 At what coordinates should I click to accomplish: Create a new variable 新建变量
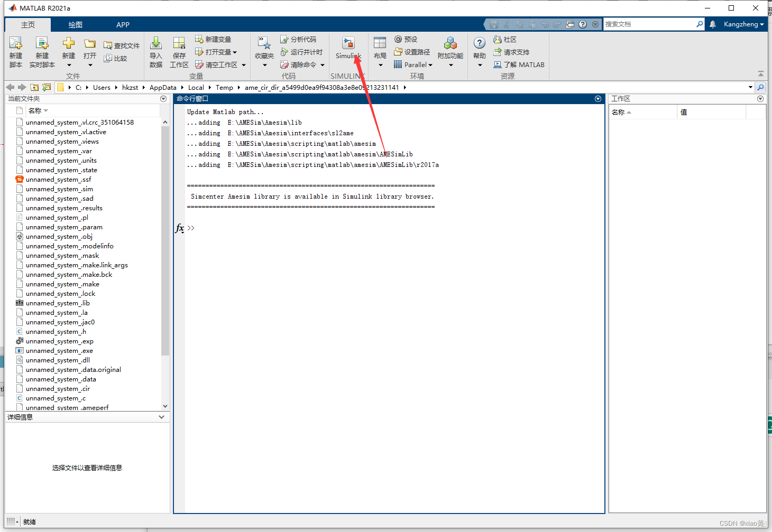213,39
